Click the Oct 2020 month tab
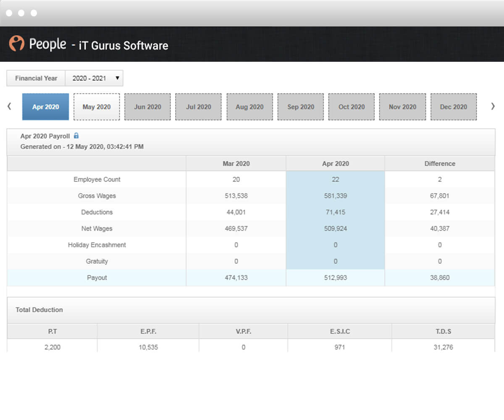 tap(352, 107)
